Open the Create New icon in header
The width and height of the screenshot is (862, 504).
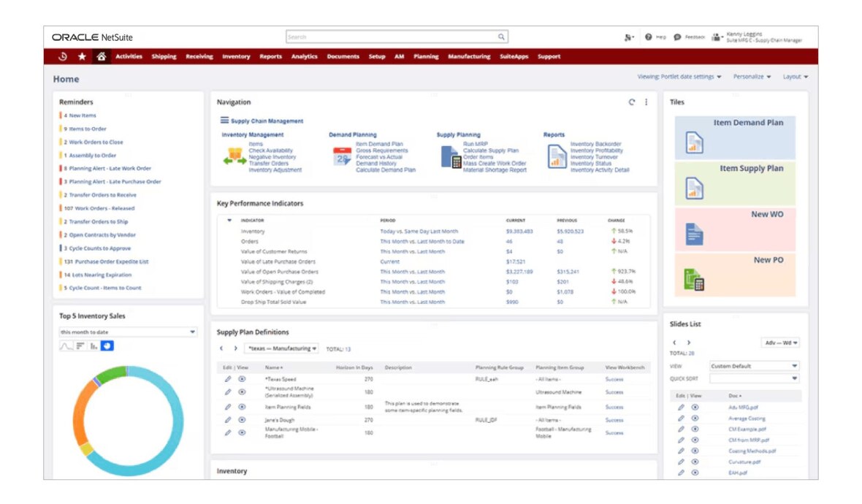click(629, 37)
